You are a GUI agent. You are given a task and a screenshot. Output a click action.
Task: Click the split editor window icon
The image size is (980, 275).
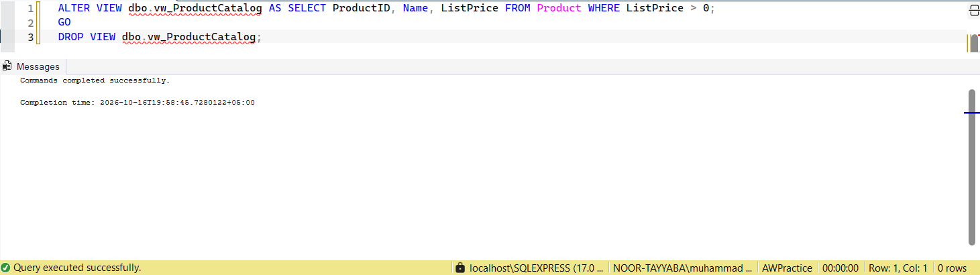[x=973, y=10]
